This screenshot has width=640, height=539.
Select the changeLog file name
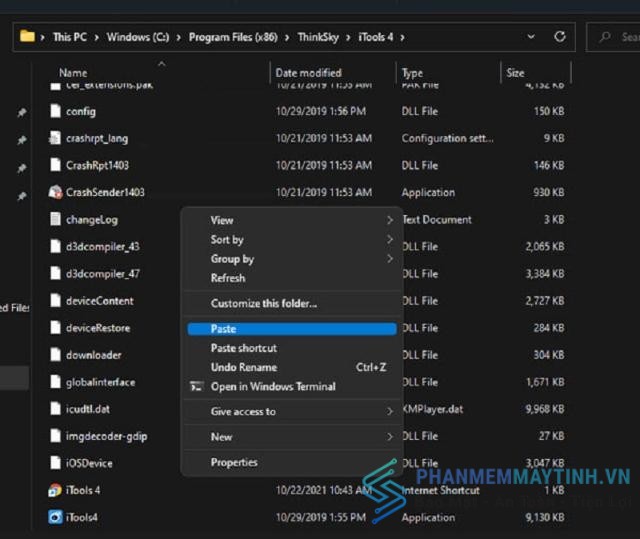click(92, 220)
